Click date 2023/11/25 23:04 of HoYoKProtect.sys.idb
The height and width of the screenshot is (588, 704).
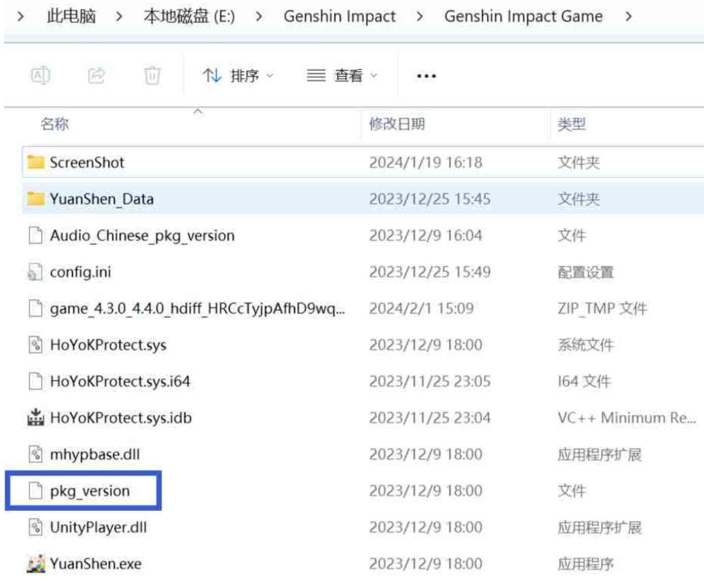pyautogui.click(x=430, y=418)
